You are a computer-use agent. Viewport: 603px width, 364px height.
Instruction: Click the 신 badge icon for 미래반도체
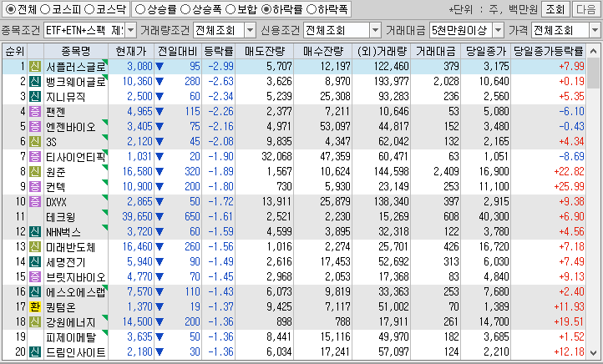click(35, 246)
